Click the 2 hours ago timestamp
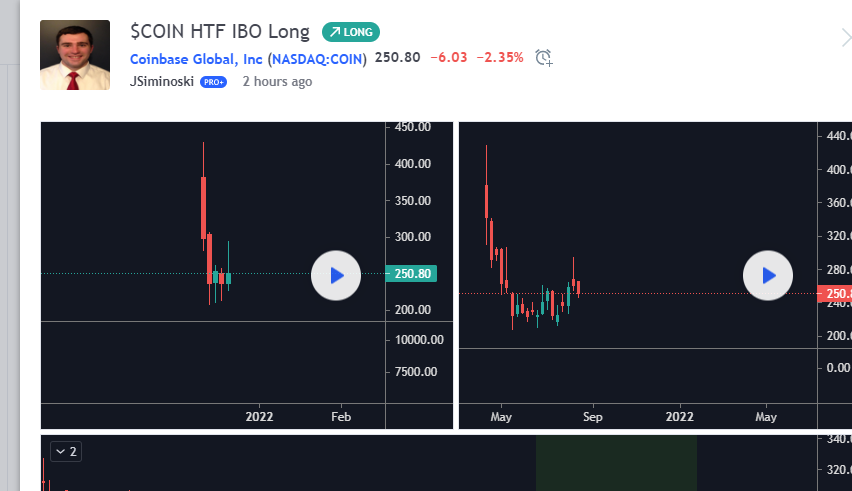852x491 pixels. coord(277,81)
